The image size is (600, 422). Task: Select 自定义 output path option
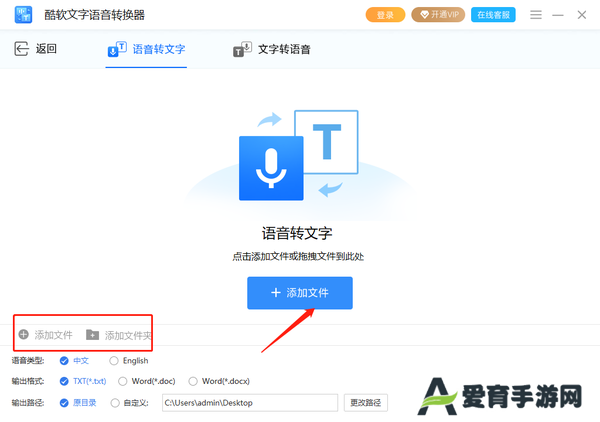(129, 402)
